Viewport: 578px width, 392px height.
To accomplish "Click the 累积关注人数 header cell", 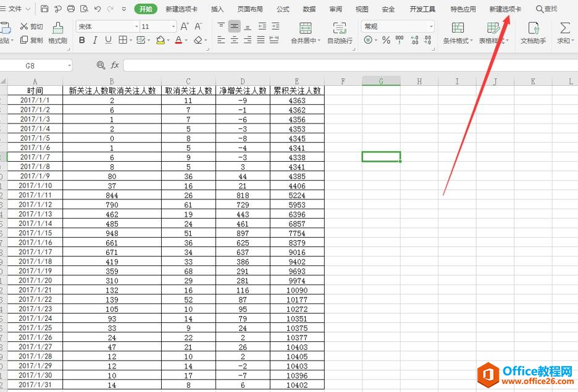I will (x=297, y=91).
